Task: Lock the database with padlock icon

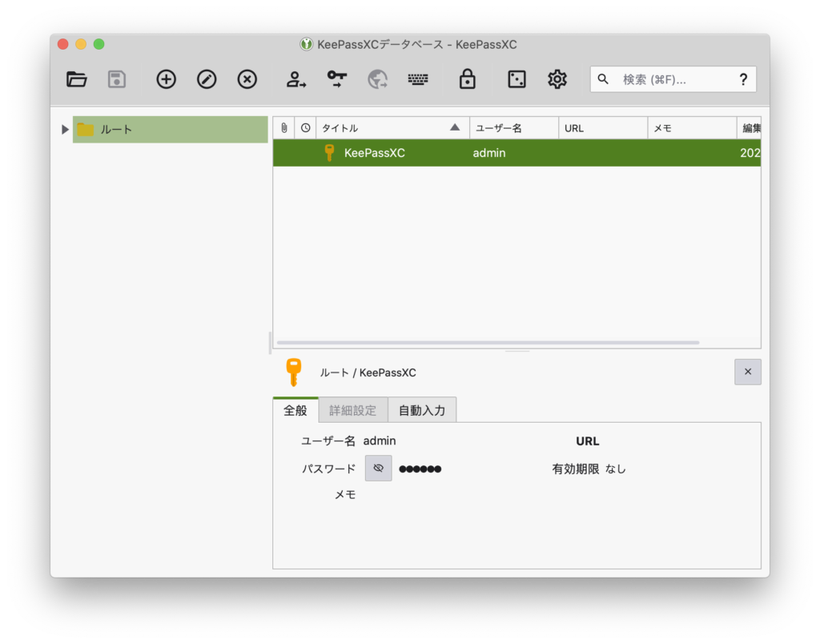Action: (467, 79)
